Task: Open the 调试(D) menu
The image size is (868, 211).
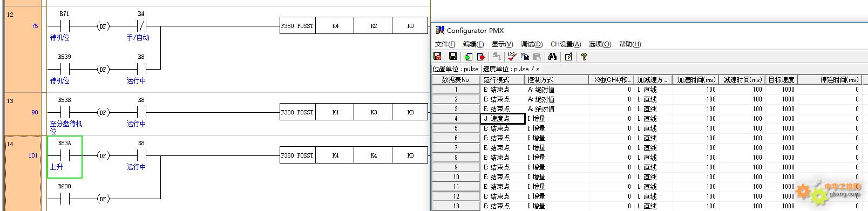Action: pyautogui.click(x=532, y=44)
